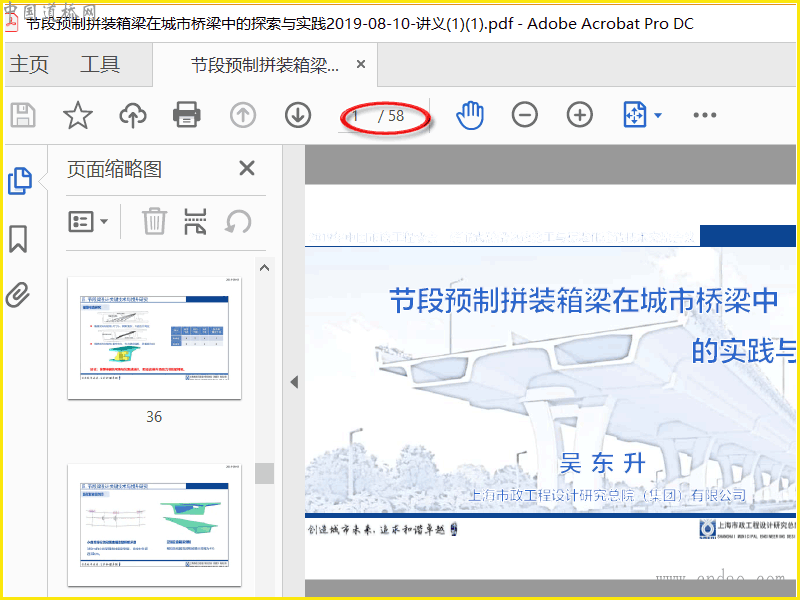Open the bookmarks side panel icon
This screenshot has height=600, width=800.
point(18,239)
